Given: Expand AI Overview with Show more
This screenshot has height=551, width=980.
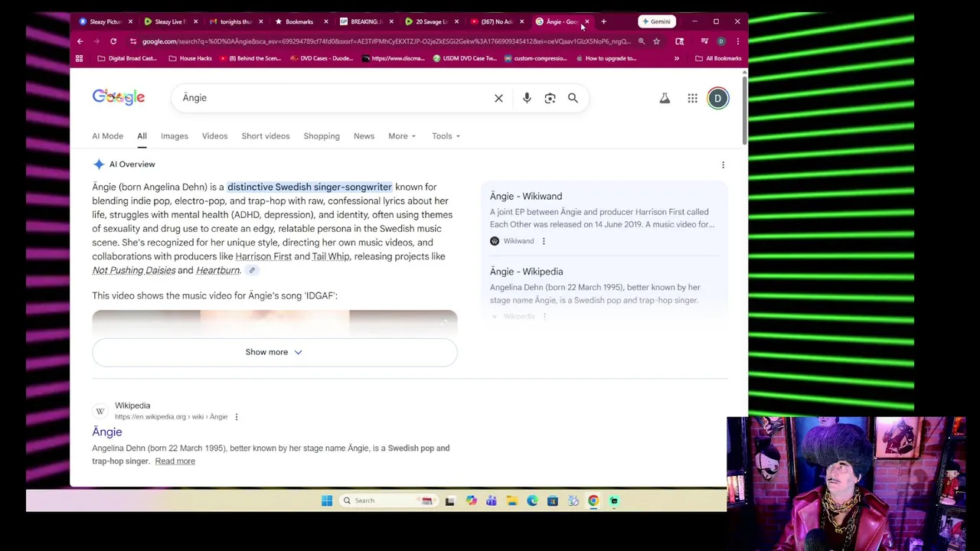Looking at the screenshot, I should click(x=274, y=352).
